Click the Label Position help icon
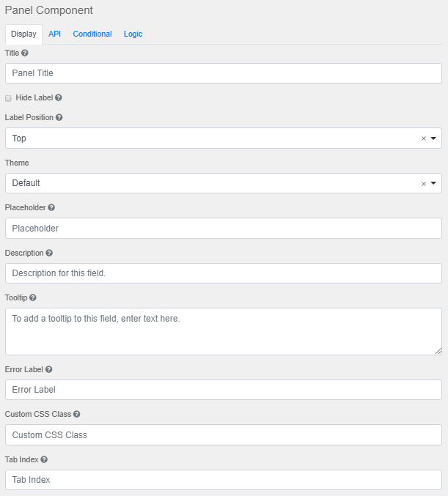This screenshot has height=496, width=448. (x=59, y=117)
